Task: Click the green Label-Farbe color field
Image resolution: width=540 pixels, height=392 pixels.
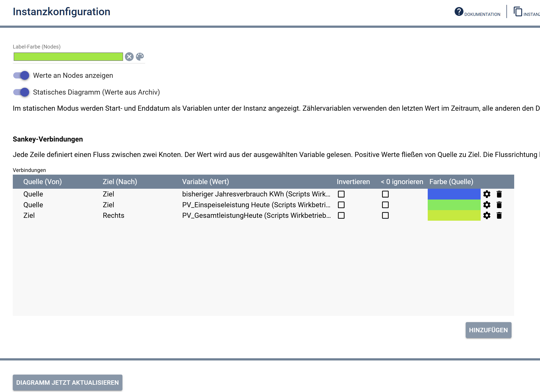Action: 68,57
